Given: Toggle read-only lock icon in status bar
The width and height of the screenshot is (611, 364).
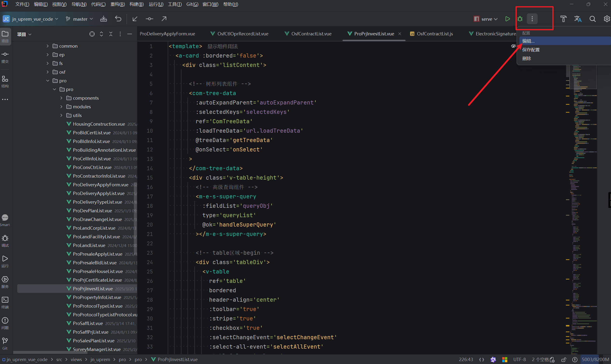Looking at the screenshot, I should (x=564, y=360).
